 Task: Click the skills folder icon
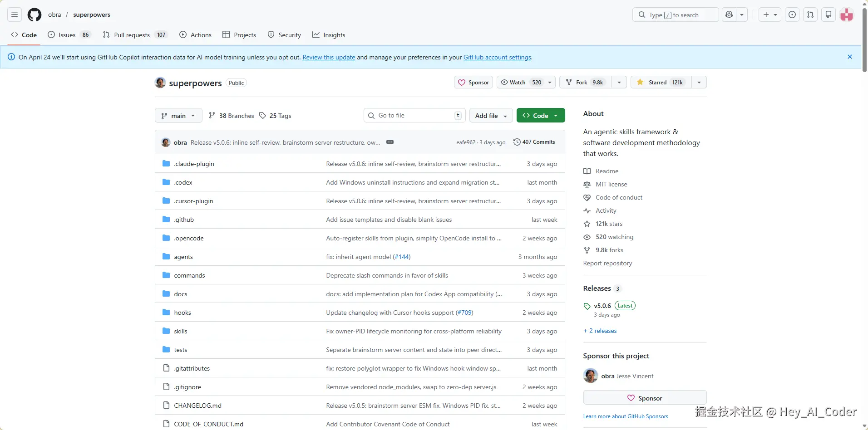point(166,331)
